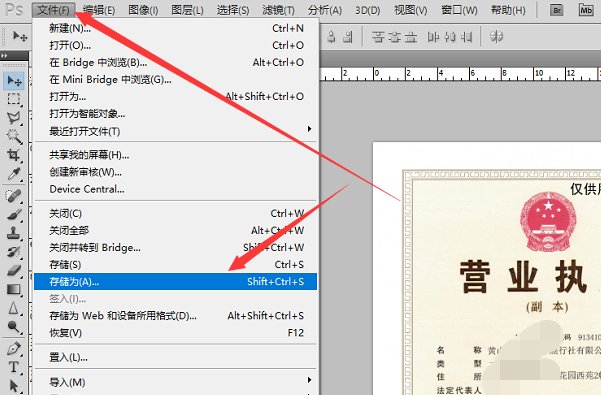Image resolution: width=601 pixels, height=395 pixels.
Task: Choose 创建新审核(W)... entry
Action: 176,172
